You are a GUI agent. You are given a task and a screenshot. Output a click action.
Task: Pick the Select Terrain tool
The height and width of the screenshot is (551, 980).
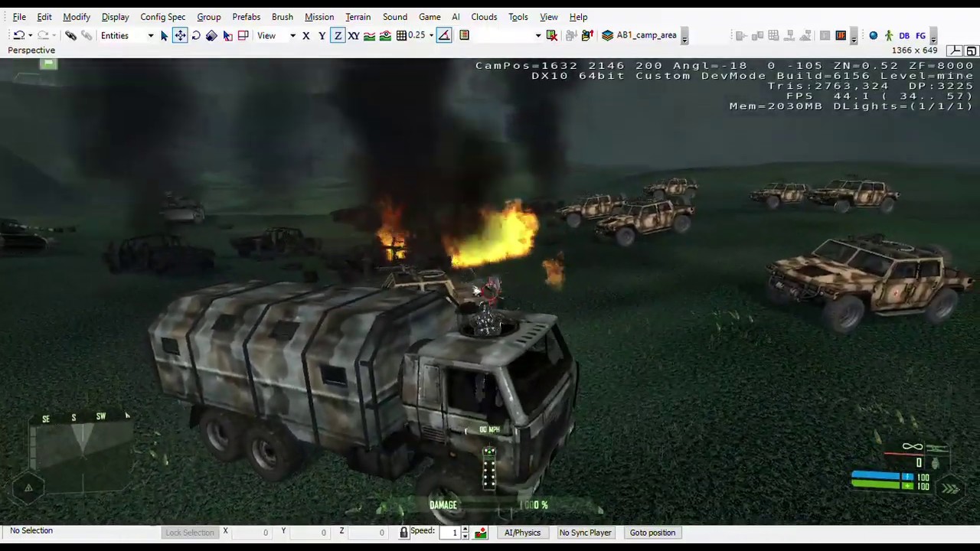tap(227, 35)
